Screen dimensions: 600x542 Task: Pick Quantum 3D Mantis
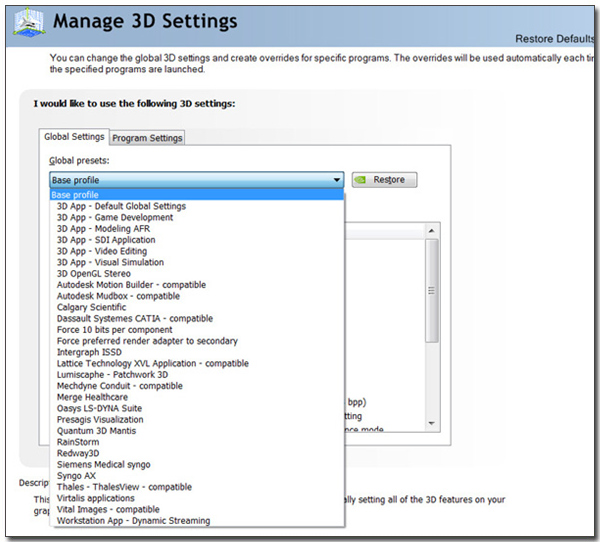pyautogui.click(x=197, y=431)
